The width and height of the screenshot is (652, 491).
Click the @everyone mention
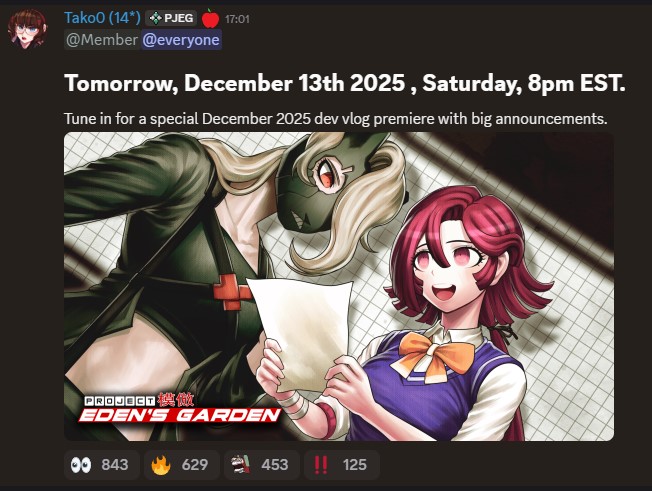tap(181, 40)
